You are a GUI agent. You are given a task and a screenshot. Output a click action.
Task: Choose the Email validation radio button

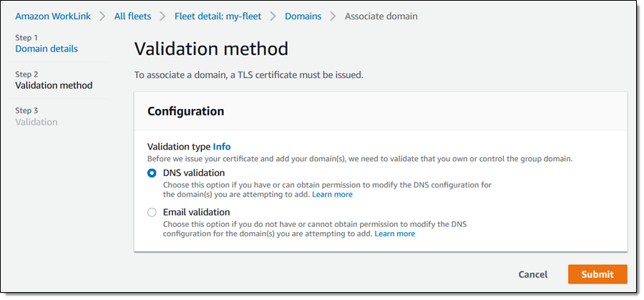pyautogui.click(x=152, y=212)
